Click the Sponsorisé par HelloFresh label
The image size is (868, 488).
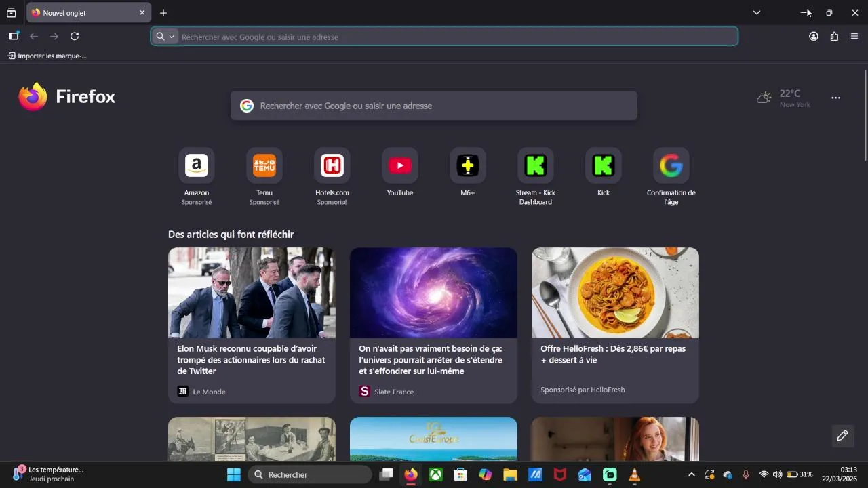(x=583, y=390)
